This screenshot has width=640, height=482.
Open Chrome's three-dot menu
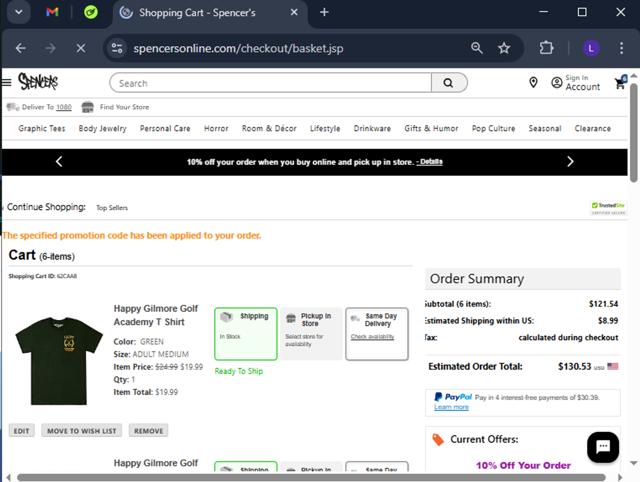621,48
